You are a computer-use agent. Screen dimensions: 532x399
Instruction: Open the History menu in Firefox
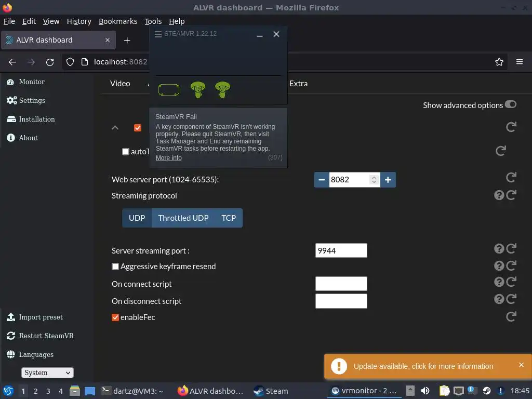pos(79,21)
